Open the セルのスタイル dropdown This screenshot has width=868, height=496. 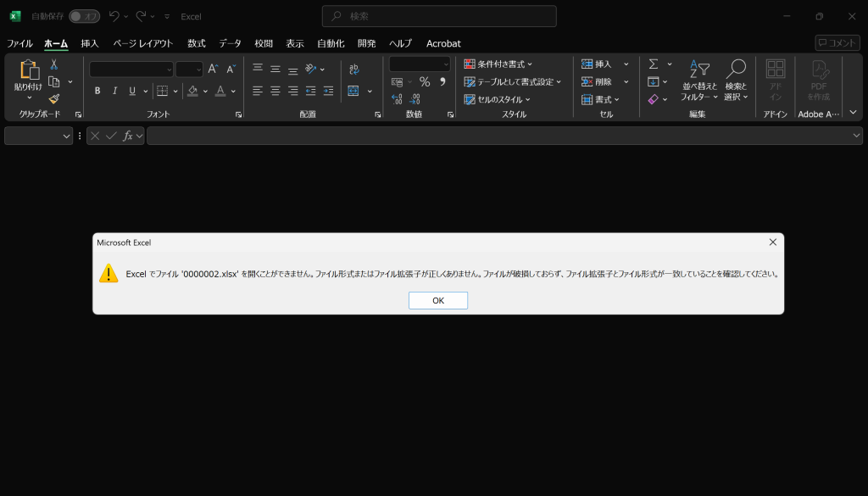pos(497,100)
